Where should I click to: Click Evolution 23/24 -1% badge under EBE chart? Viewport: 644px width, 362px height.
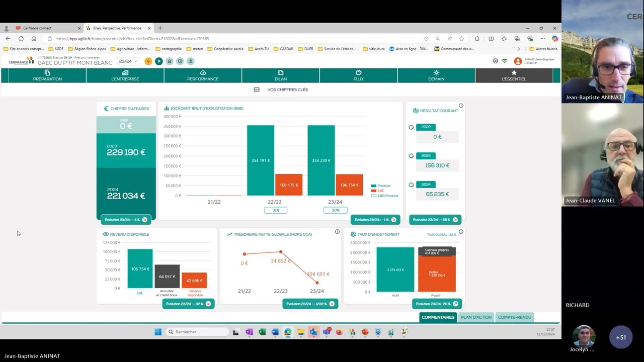pos(375,220)
